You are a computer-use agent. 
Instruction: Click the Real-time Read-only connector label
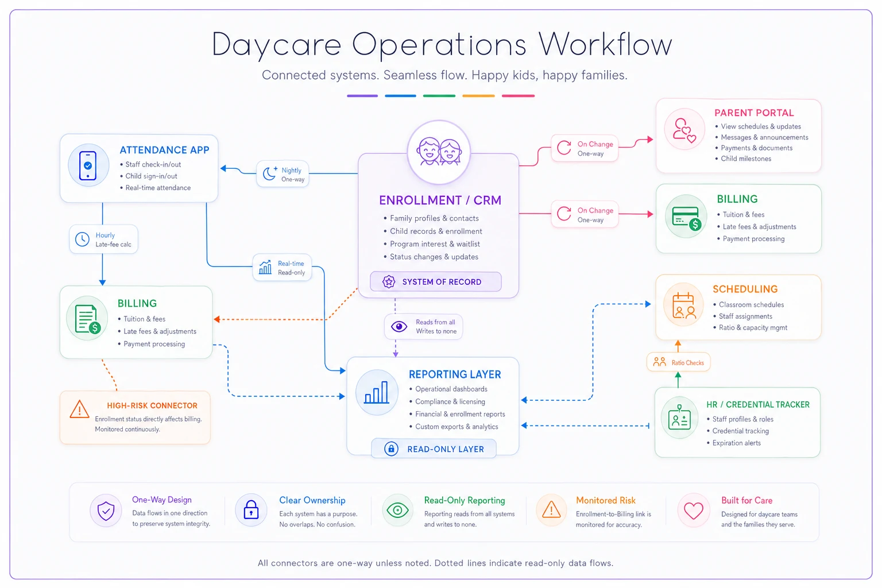click(x=283, y=268)
